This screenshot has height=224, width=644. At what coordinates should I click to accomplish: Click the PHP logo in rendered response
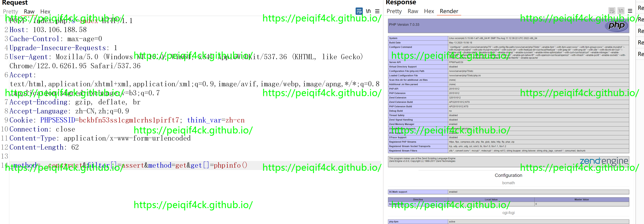point(616,25)
